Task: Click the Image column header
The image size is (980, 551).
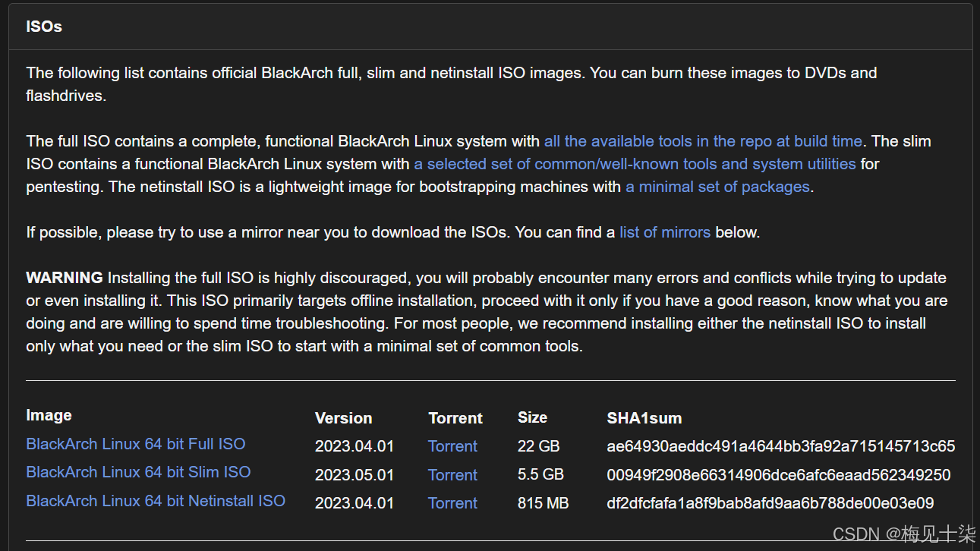Action: coord(49,415)
